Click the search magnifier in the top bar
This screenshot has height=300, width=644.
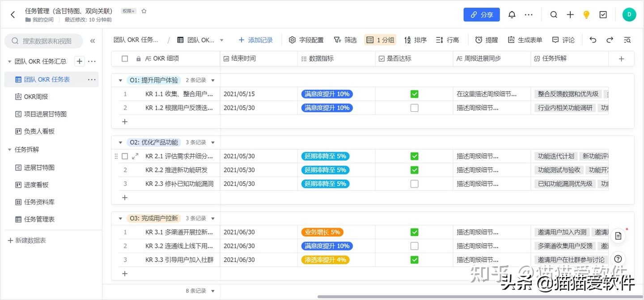click(554, 14)
